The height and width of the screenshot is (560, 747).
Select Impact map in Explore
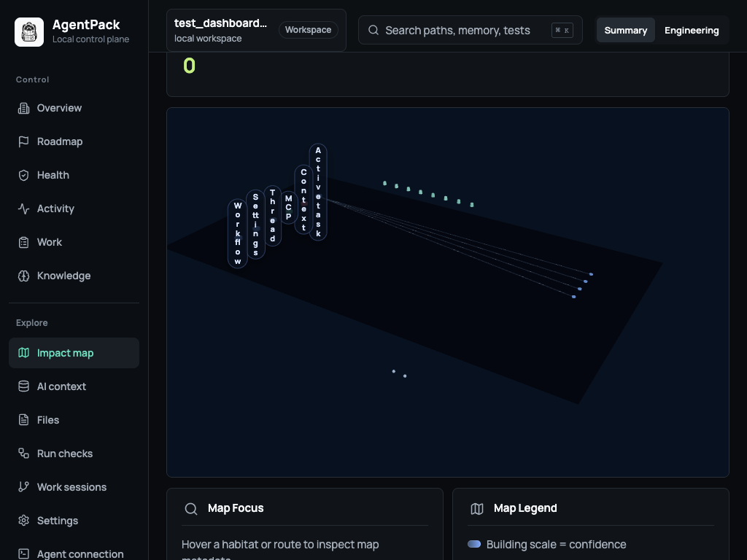pyautogui.click(x=74, y=353)
